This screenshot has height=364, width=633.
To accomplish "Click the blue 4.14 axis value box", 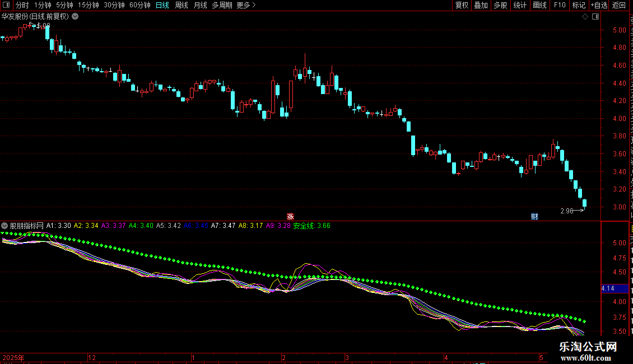I will pyautogui.click(x=615, y=288).
